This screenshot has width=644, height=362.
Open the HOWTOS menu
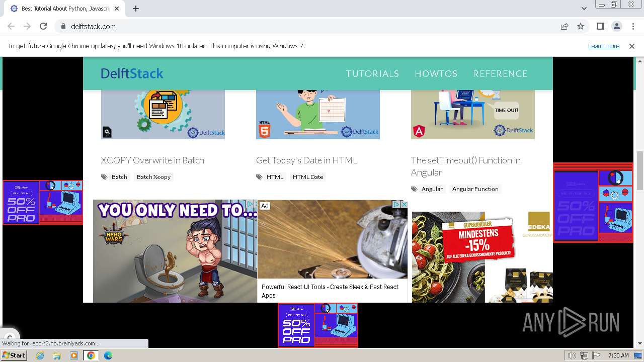click(436, 73)
